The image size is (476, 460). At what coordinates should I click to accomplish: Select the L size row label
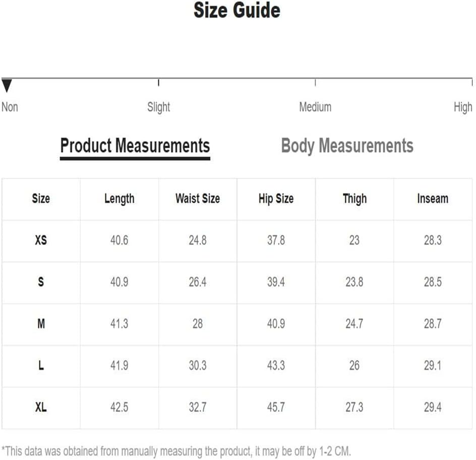[x=41, y=365]
